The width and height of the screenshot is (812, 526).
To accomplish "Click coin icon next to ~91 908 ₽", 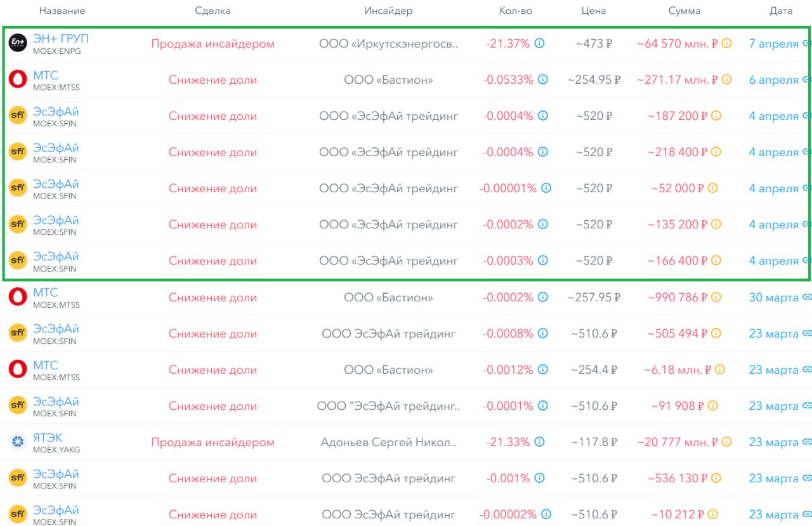I will 713,406.
